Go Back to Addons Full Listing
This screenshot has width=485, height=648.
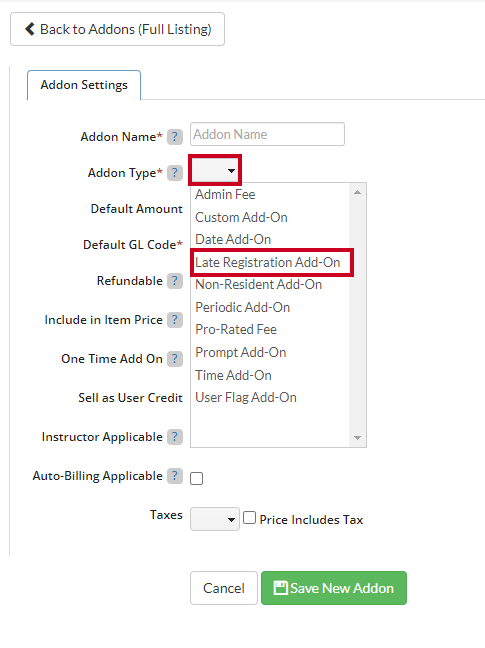click(117, 29)
